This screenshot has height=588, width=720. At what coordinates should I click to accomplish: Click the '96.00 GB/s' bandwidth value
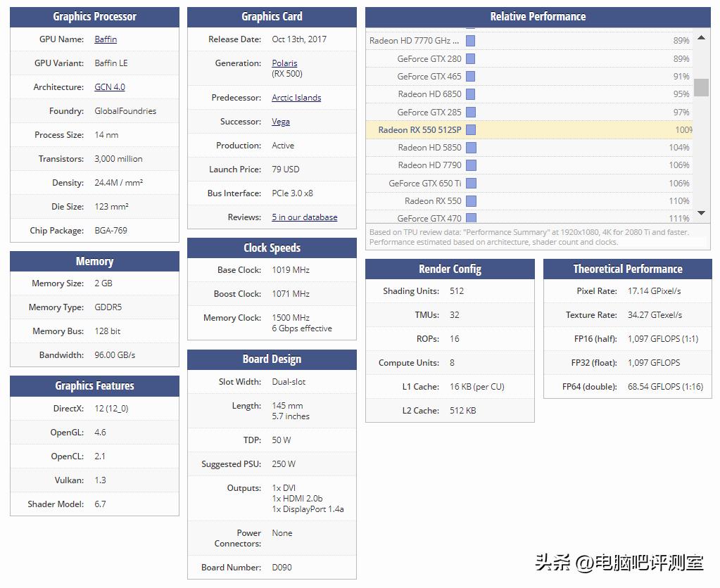[x=115, y=355]
